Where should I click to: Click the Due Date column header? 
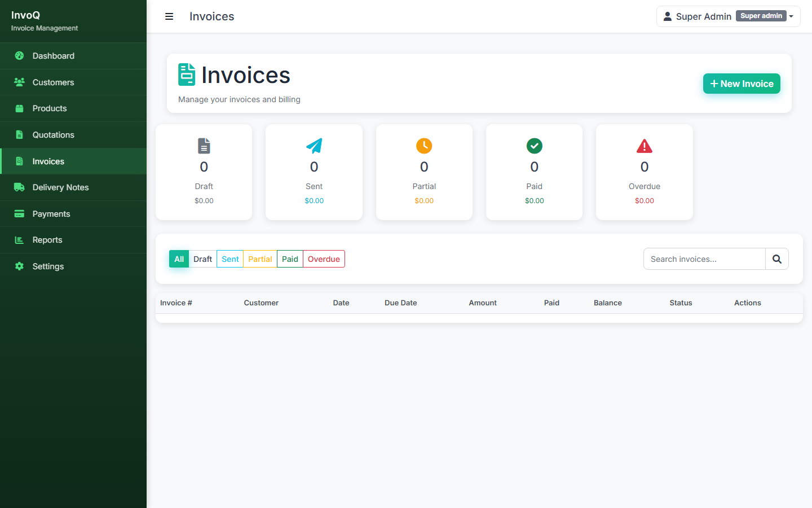401,303
